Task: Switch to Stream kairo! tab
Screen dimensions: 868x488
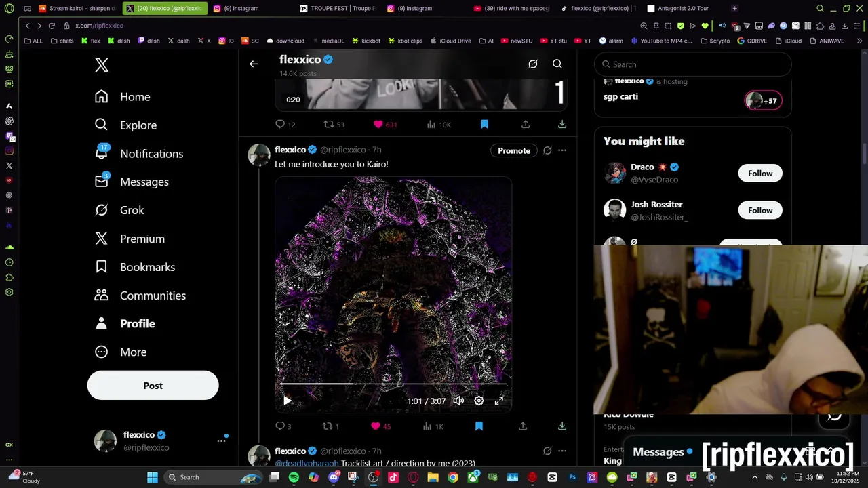Action: pyautogui.click(x=77, y=9)
